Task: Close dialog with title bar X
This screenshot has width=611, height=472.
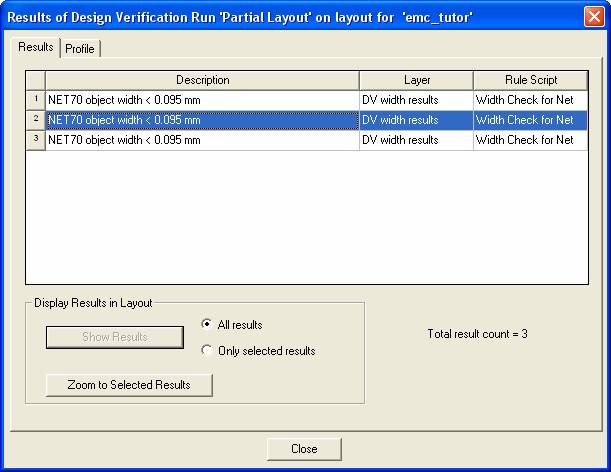Action: (593, 16)
